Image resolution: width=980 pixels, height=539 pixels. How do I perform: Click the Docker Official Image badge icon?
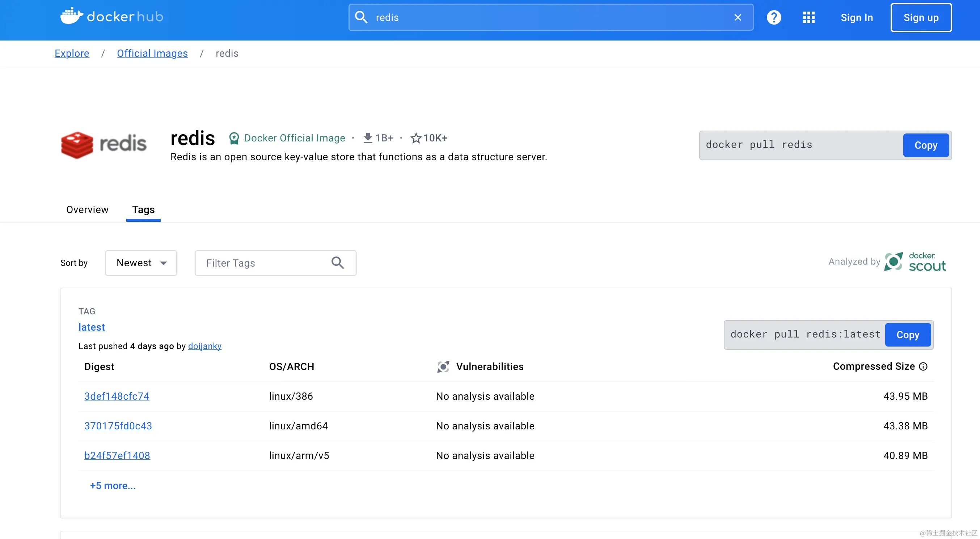[234, 138]
